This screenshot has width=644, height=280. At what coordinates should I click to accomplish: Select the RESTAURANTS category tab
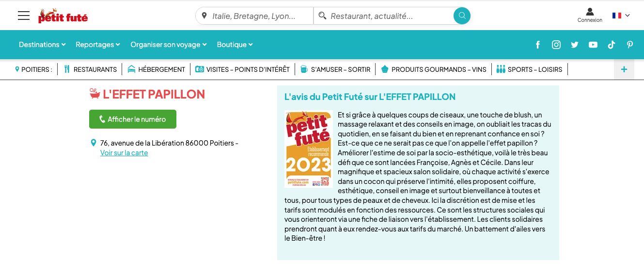(x=90, y=69)
